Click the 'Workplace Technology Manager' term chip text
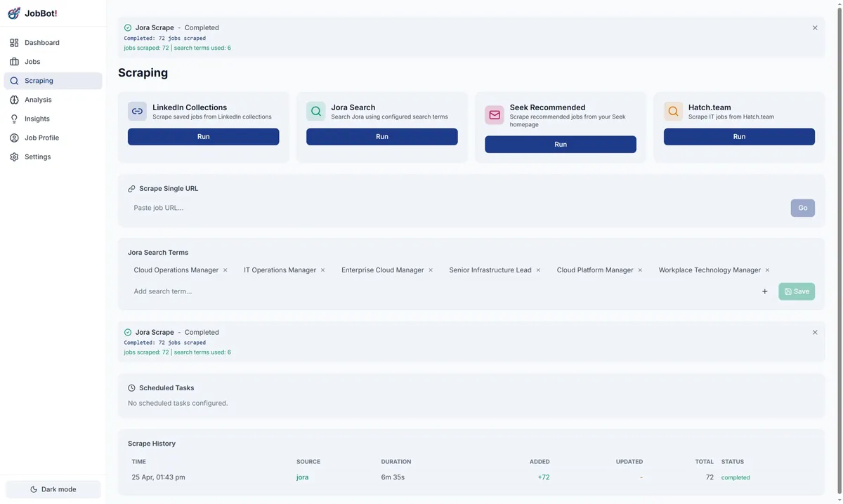This screenshot has height=504, width=843. (710, 270)
